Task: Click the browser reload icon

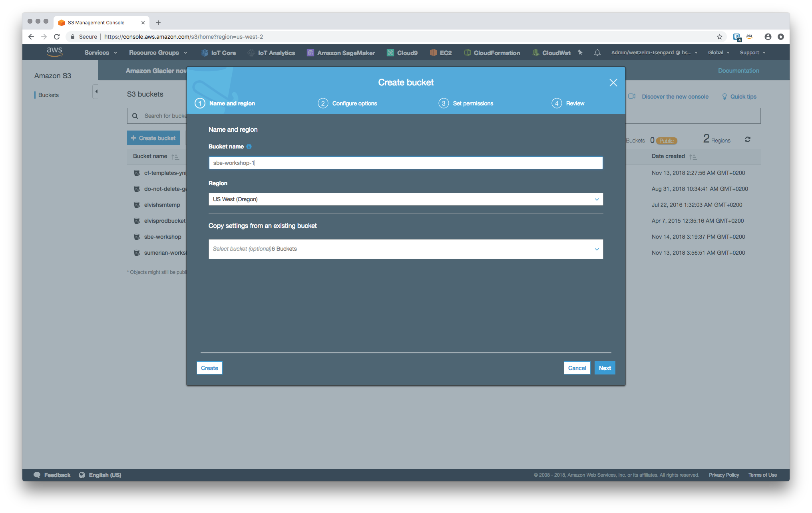Action: [57, 37]
